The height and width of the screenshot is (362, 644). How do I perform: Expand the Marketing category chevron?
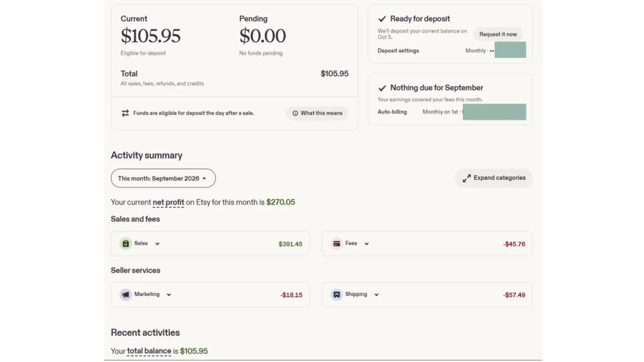[x=169, y=295]
